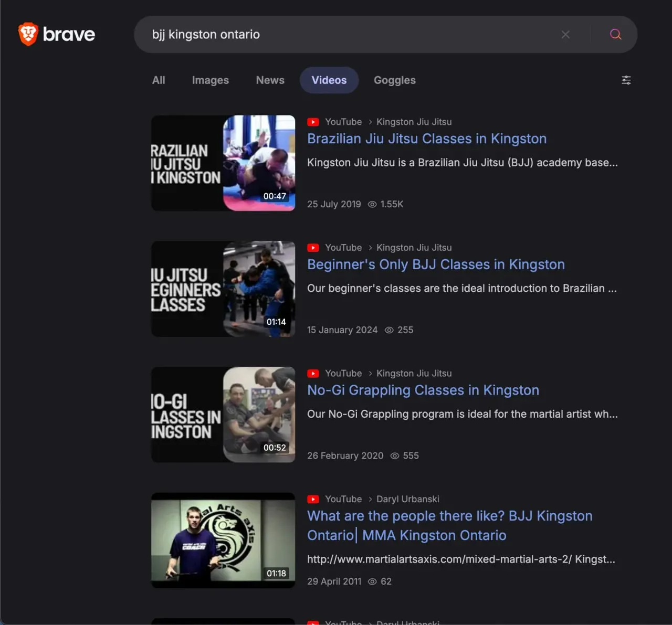The height and width of the screenshot is (625, 672).
Task: Click the 26 February 2020 date
Action: point(345,456)
